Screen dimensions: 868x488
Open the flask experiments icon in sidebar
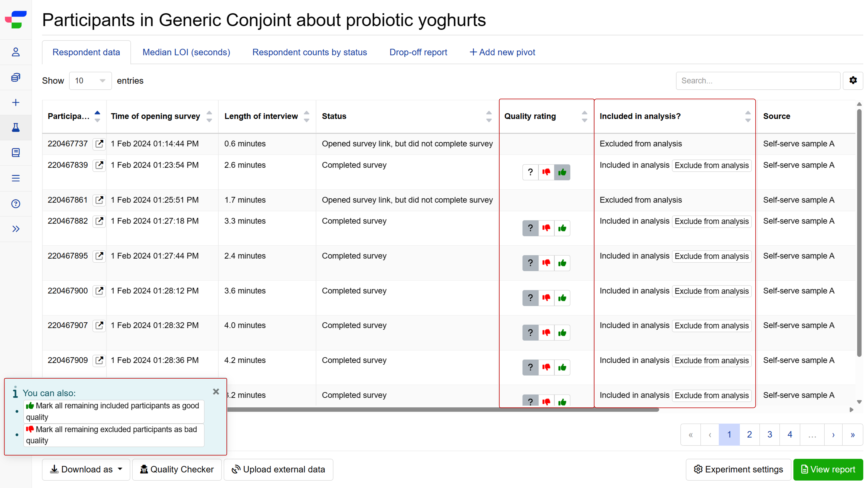16,127
